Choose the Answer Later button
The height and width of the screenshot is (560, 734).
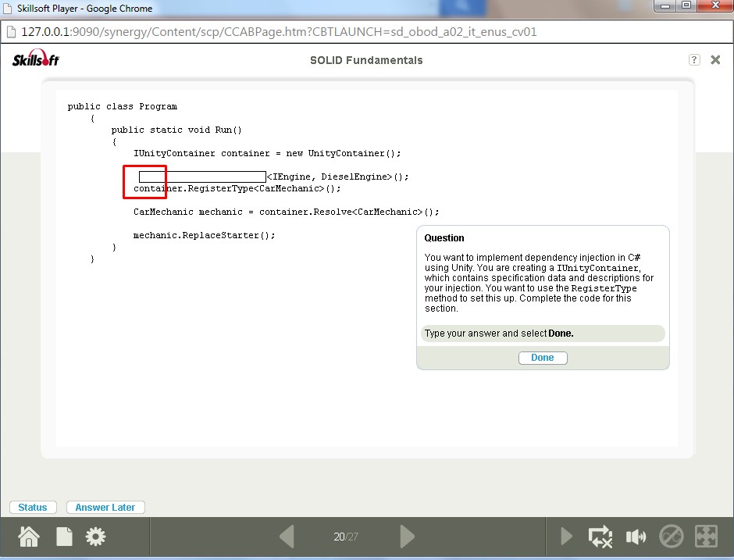tap(105, 508)
